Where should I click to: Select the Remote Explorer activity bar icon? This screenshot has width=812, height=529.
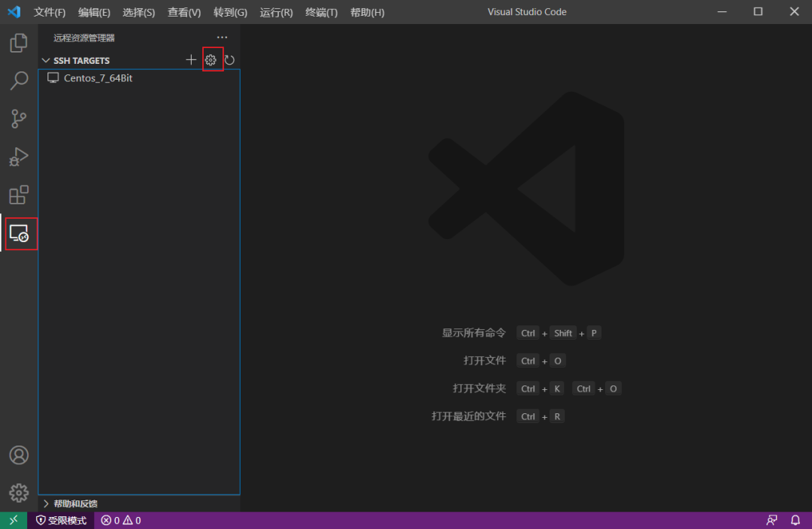(x=20, y=234)
